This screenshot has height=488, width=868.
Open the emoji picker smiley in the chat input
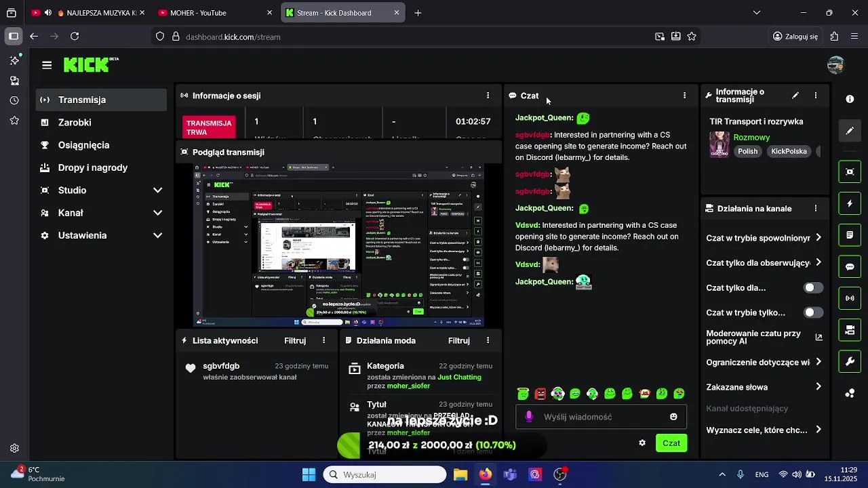pos(673,417)
